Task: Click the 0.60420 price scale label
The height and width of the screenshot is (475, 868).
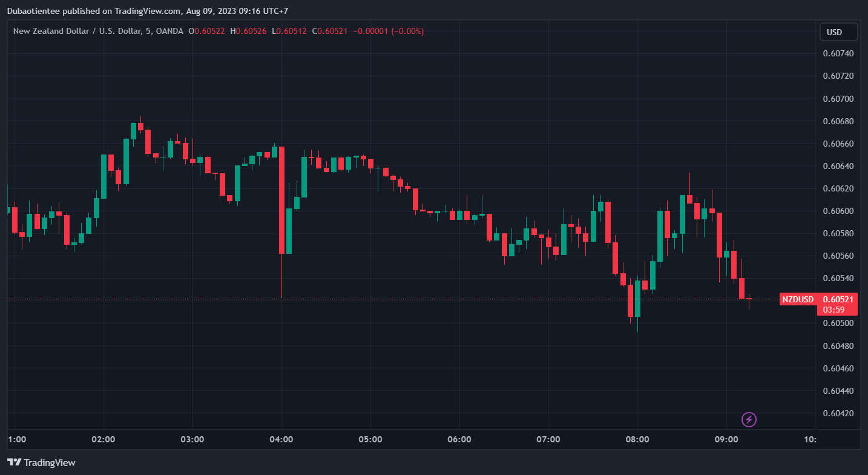Action: tap(838, 413)
